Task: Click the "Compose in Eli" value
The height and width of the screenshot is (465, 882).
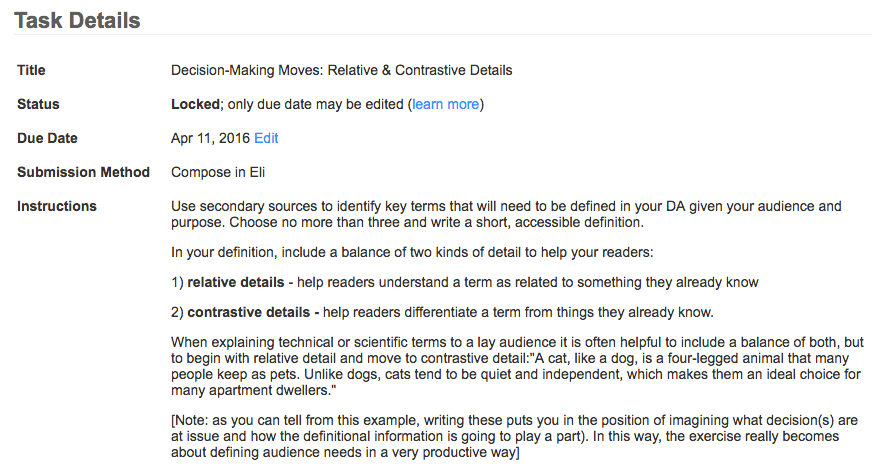Action: coord(218,172)
